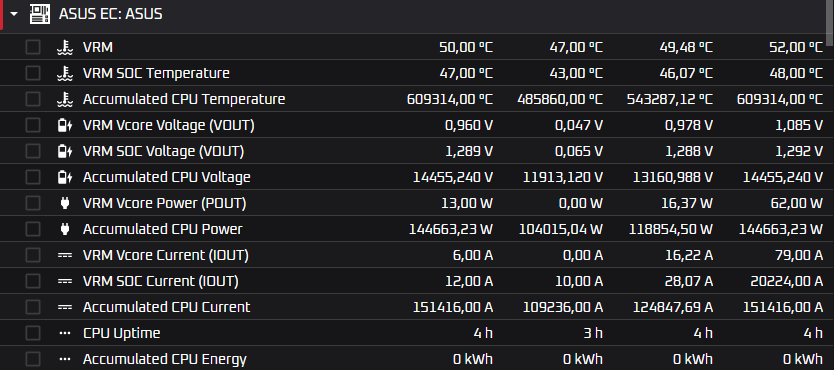Tick the checkbox for the VRM row
Screen dimensions: 834x370
[x=33, y=47]
